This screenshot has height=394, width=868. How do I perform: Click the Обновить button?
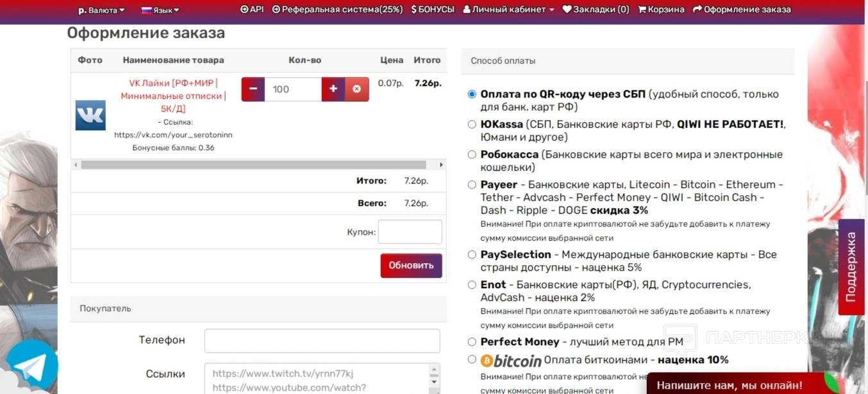[x=411, y=266]
